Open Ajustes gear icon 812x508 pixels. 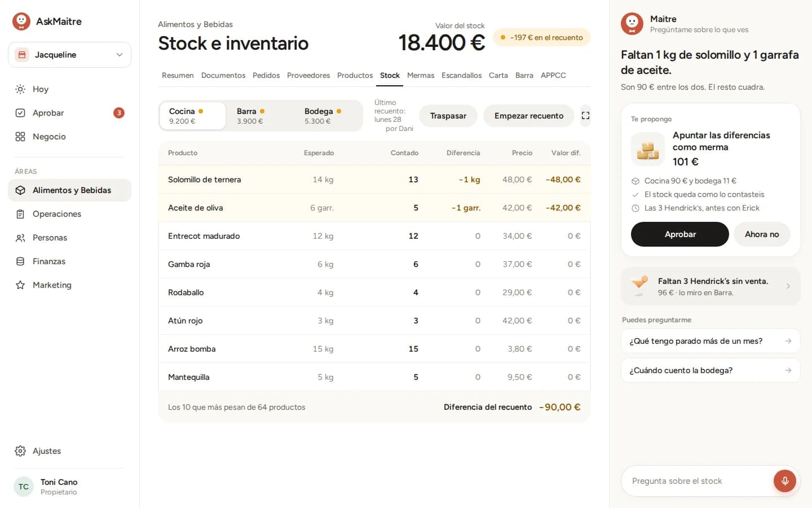pos(20,451)
